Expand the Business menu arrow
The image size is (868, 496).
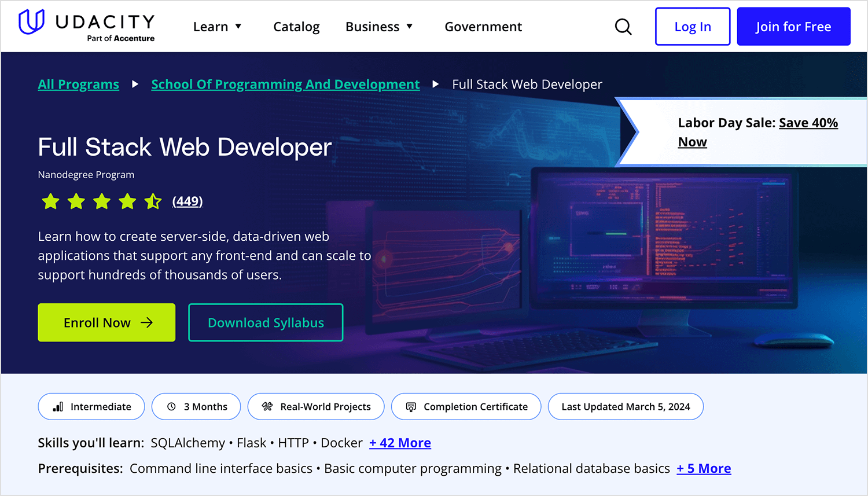click(410, 27)
